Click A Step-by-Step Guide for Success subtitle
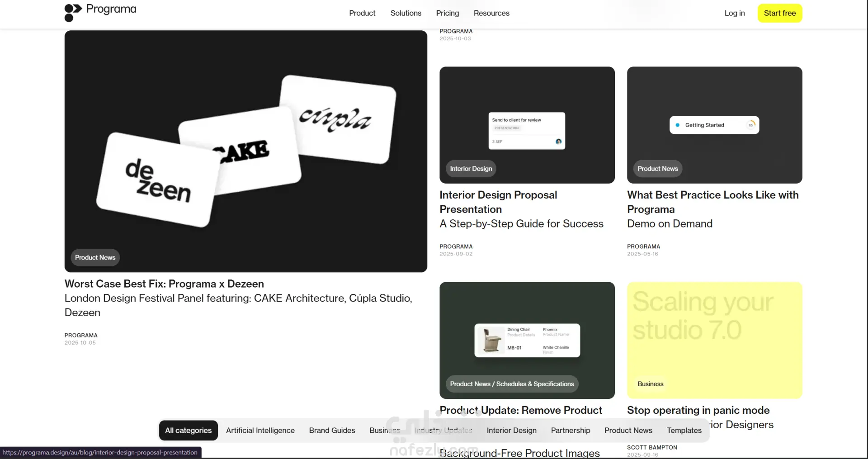 tap(522, 224)
